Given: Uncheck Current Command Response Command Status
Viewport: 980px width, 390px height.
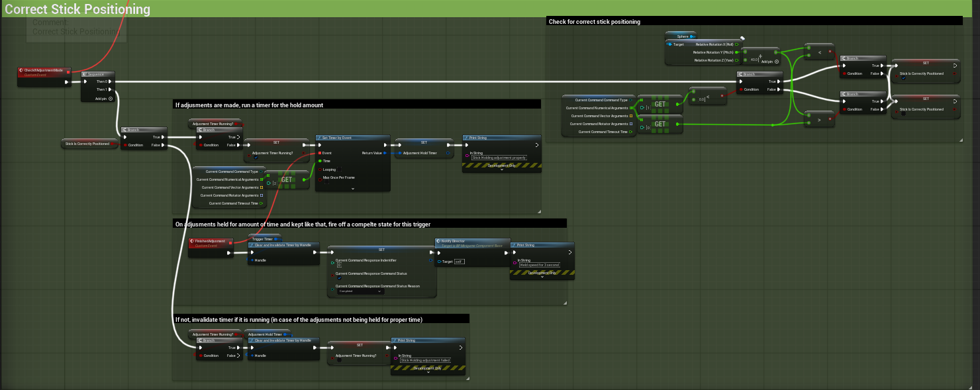Looking at the screenshot, I should (x=339, y=278).
